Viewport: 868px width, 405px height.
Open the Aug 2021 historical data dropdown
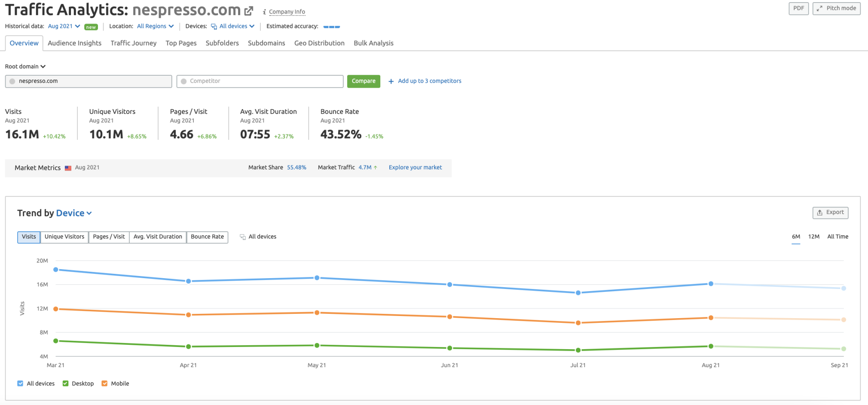(64, 26)
